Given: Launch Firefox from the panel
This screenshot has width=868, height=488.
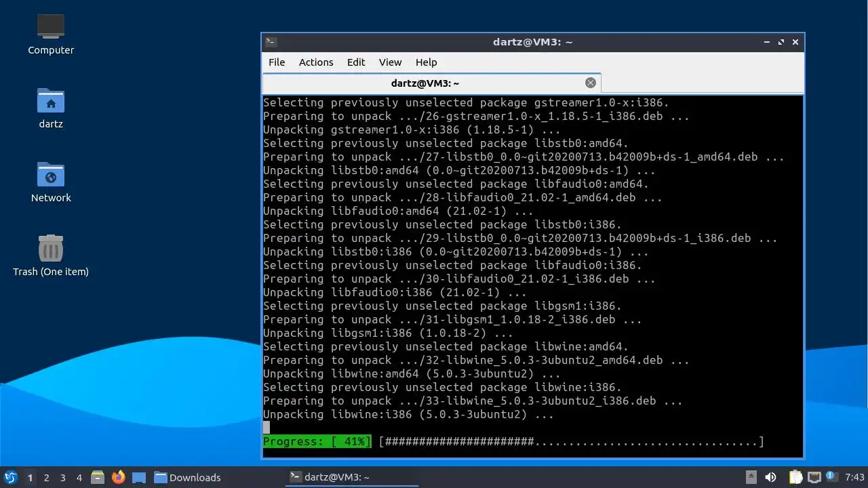Looking at the screenshot, I should [119, 477].
